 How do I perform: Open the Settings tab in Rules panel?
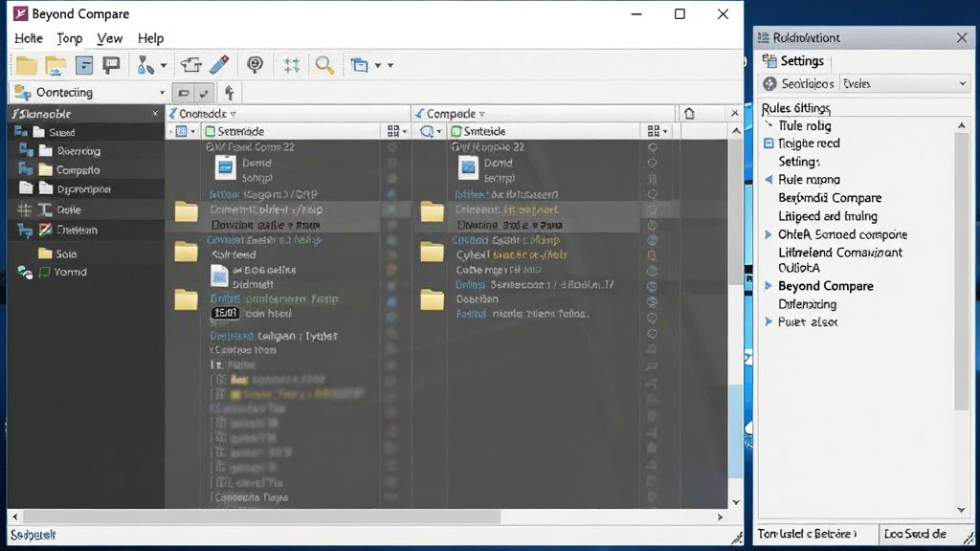pyautogui.click(x=793, y=60)
